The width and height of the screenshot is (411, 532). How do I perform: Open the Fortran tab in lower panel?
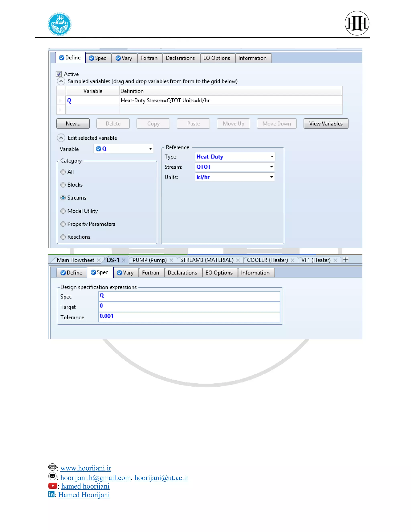click(150, 273)
